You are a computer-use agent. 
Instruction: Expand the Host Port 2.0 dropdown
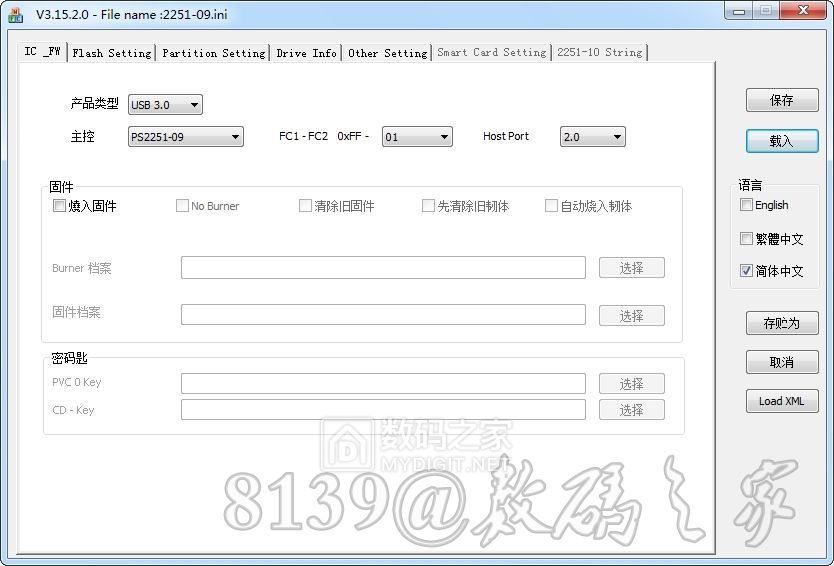point(593,137)
